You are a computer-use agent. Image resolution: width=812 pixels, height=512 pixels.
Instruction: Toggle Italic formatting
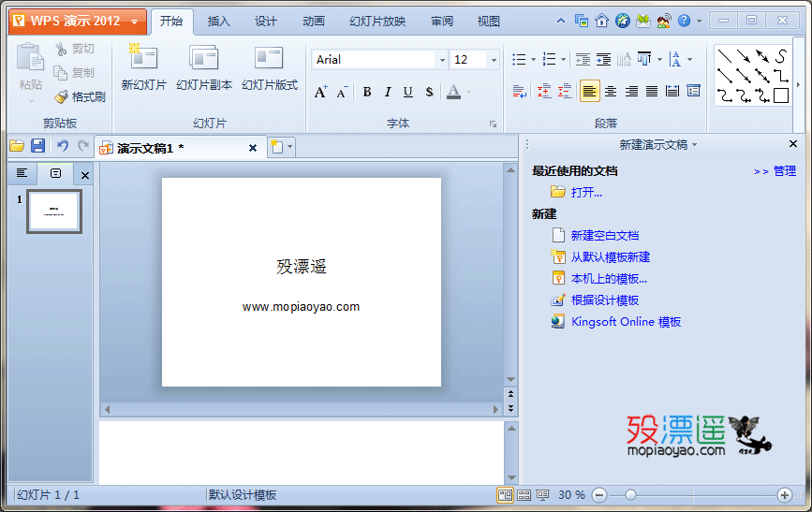[x=388, y=92]
